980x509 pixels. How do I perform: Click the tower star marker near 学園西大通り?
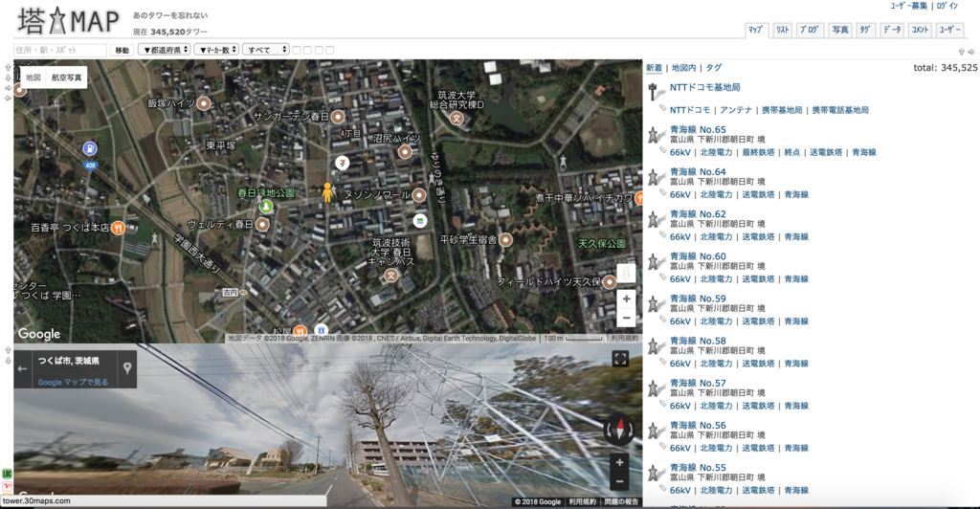pos(155,239)
